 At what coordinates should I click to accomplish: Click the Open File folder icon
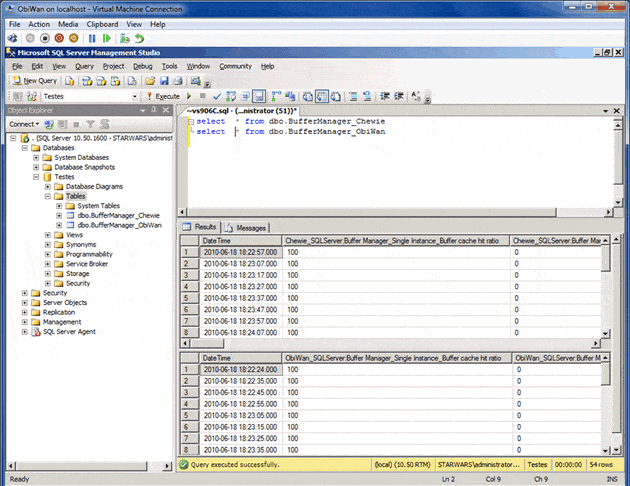click(x=150, y=81)
